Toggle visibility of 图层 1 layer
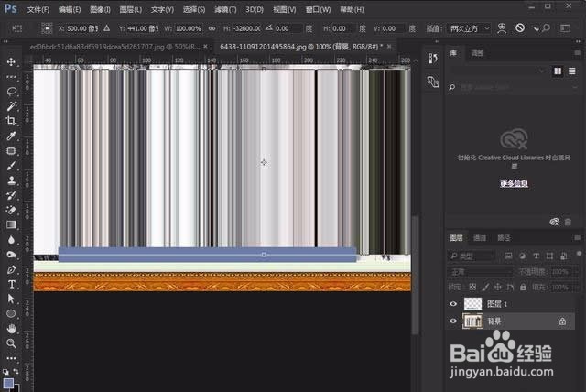The height and width of the screenshot is (392, 586). 453,304
